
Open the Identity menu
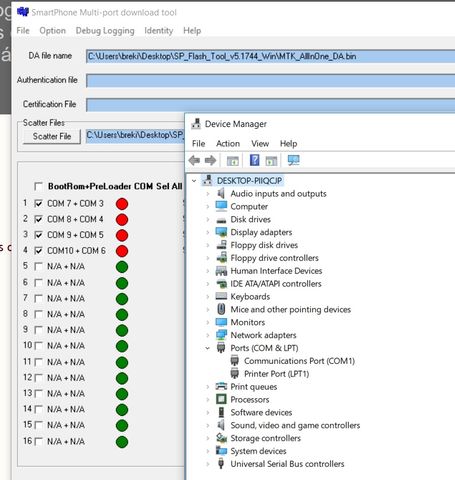tap(159, 31)
